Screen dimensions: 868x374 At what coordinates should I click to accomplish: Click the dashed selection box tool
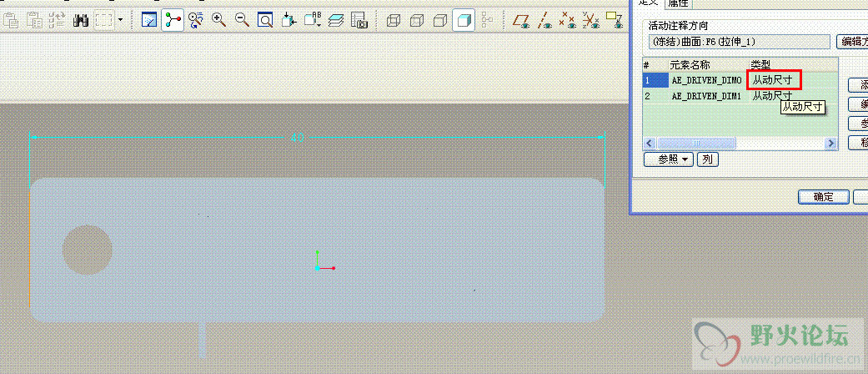[103, 21]
